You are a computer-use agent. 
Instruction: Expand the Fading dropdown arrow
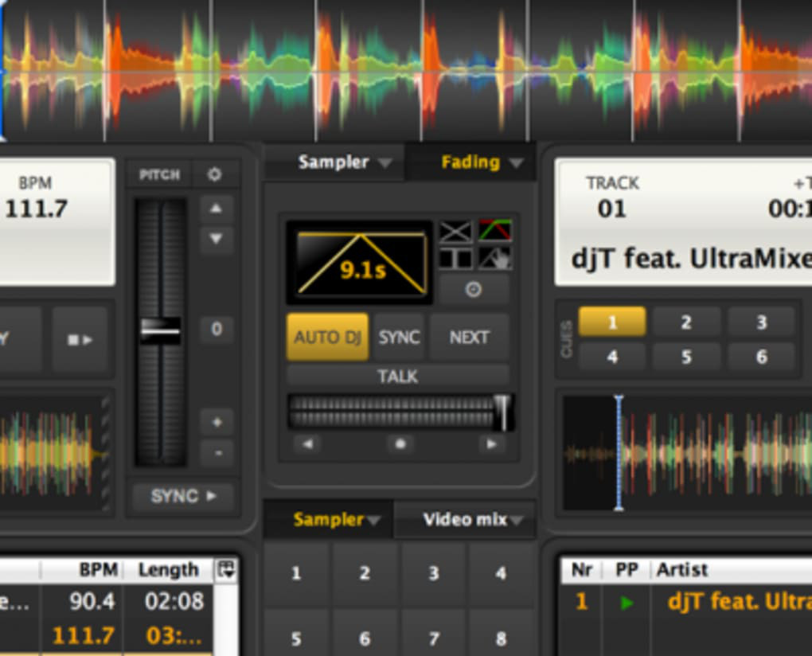point(516,164)
